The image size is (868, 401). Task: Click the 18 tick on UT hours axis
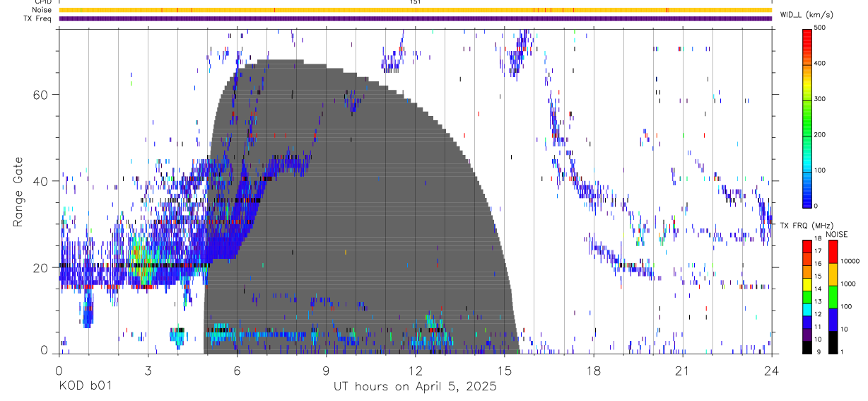coord(593,371)
